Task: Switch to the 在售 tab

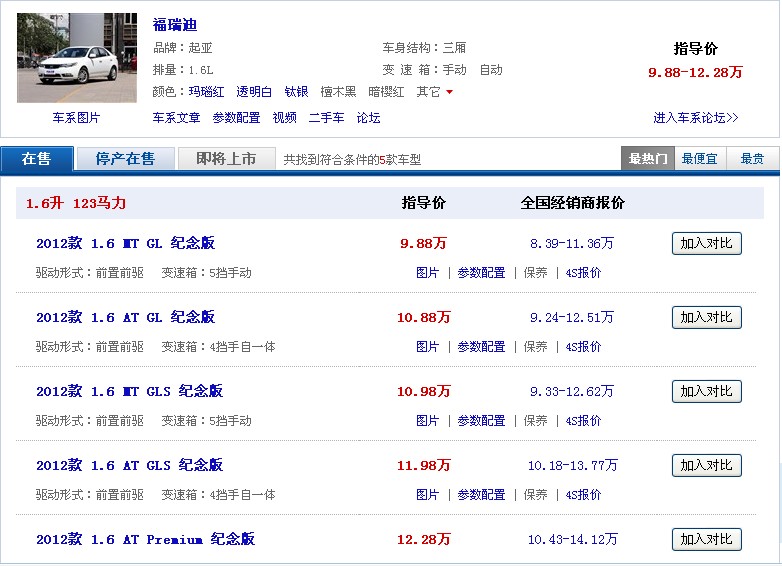Action: coord(37,159)
